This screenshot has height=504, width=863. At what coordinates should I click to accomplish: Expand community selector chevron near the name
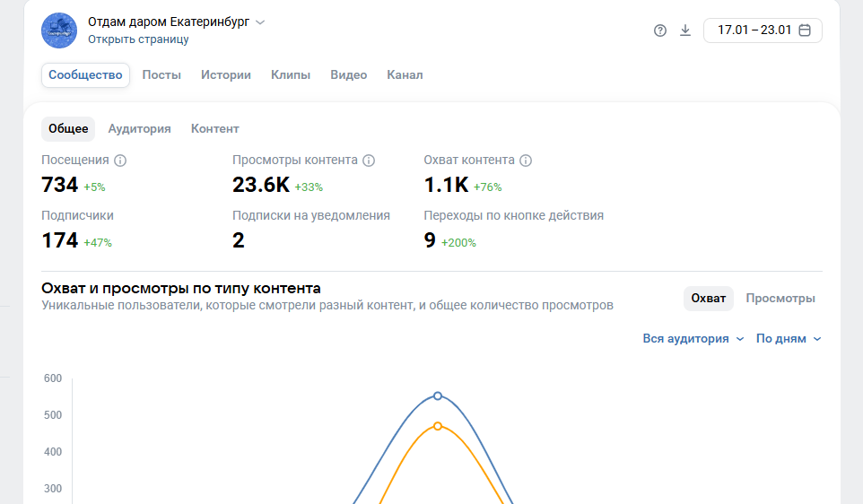(260, 22)
